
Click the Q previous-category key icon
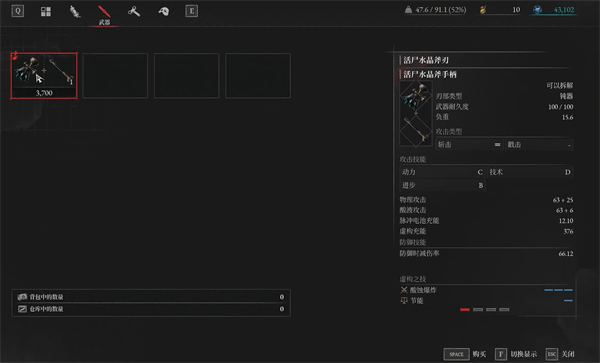(x=18, y=11)
